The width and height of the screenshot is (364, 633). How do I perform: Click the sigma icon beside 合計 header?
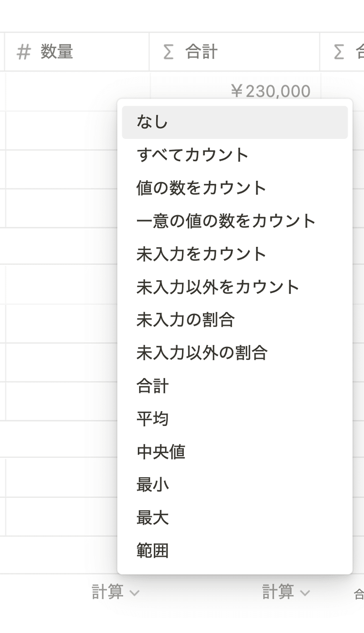click(x=168, y=52)
